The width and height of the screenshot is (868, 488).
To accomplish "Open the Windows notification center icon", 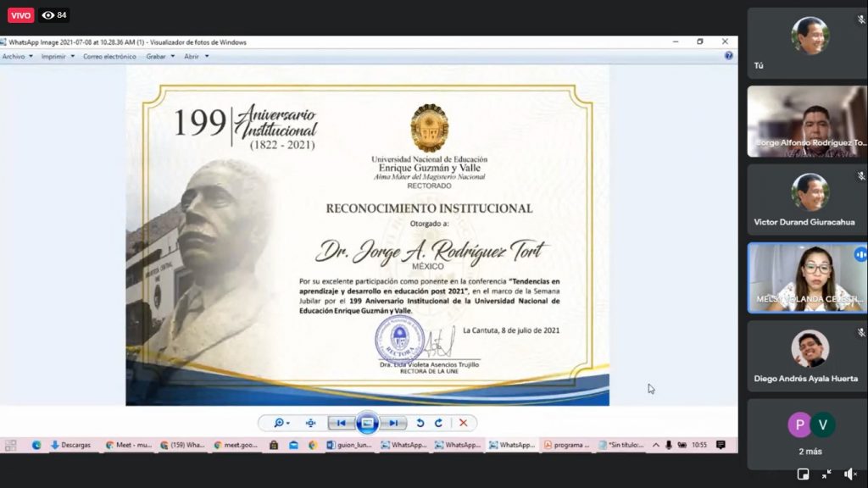I will [x=721, y=445].
